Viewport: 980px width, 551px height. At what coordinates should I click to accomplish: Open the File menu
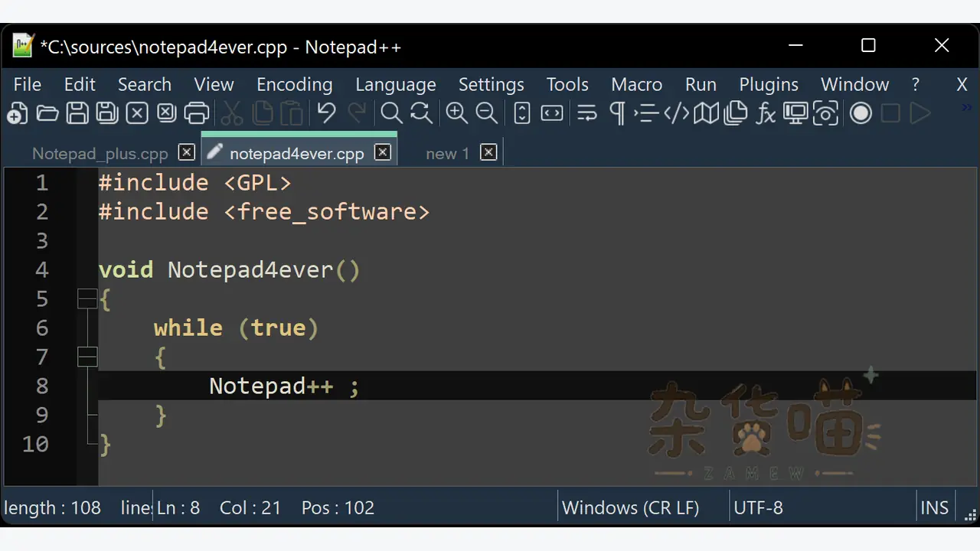point(28,84)
